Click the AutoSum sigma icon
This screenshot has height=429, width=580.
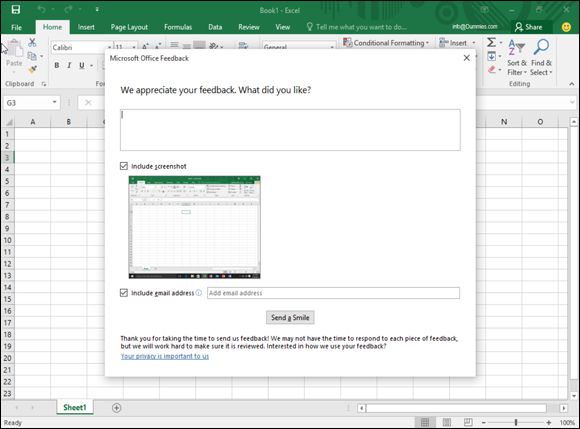(x=491, y=43)
